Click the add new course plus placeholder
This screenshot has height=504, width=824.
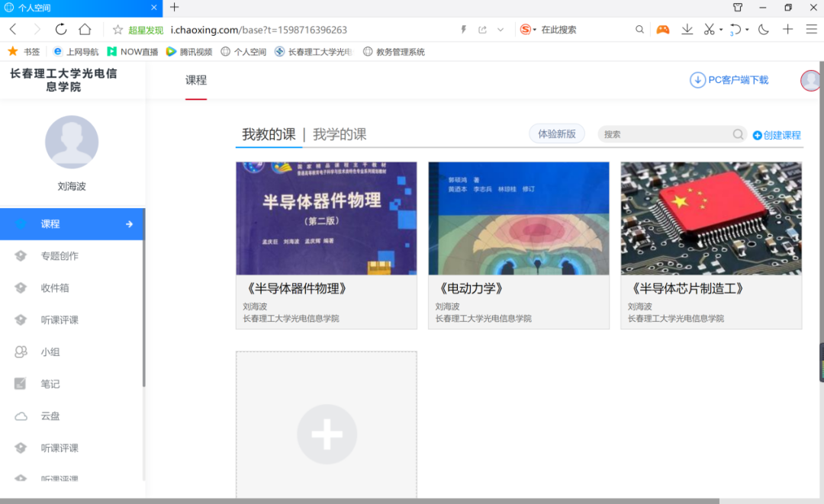pyautogui.click(x=327, y=434)
